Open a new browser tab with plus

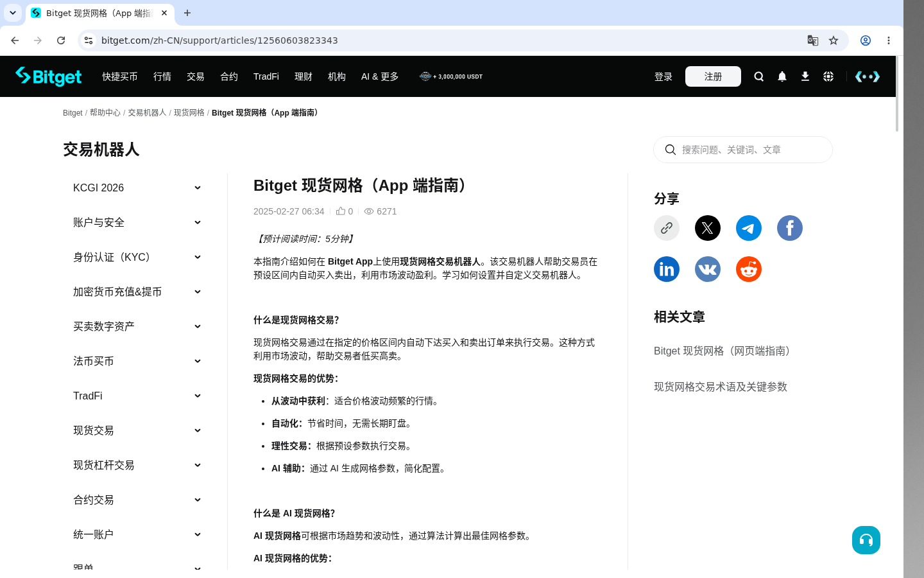click(x=187, y=13)
